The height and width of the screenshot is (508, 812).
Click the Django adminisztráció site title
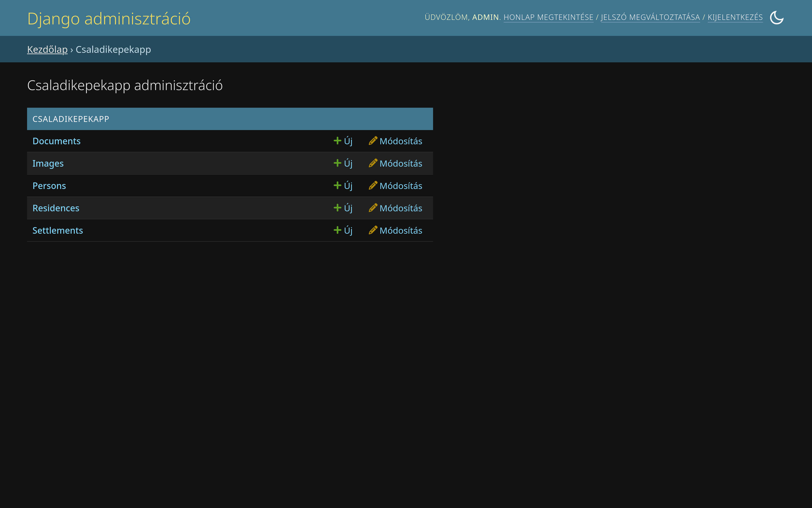(x=109, y=19)
